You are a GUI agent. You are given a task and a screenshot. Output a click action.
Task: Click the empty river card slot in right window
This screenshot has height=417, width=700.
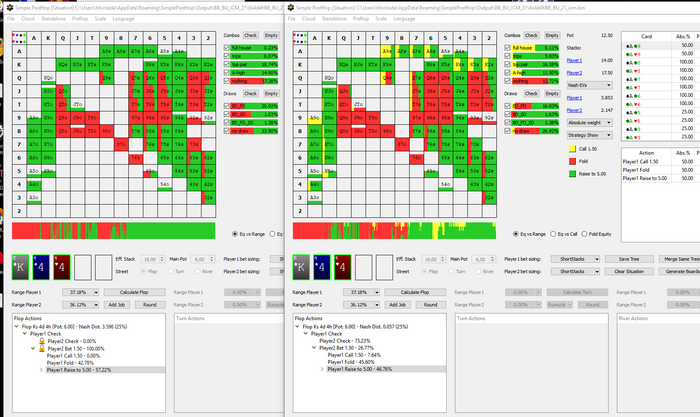[x=384, y=267]
